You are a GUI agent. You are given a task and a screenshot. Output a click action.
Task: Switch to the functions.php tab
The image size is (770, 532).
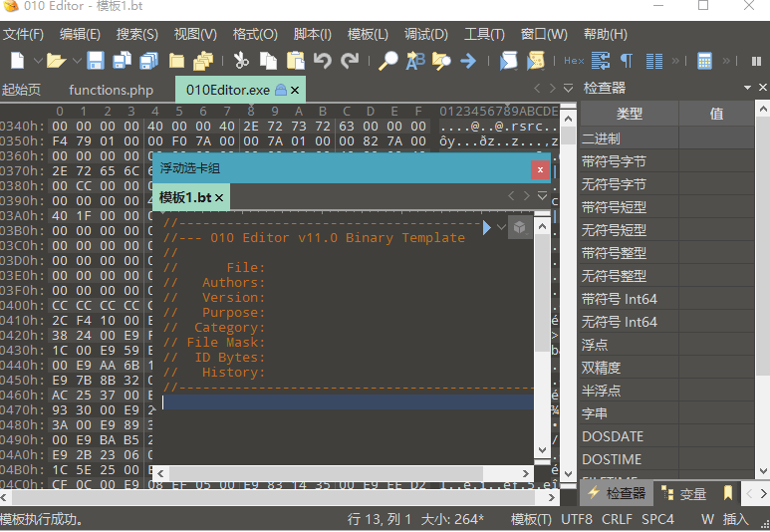[111, 90]
